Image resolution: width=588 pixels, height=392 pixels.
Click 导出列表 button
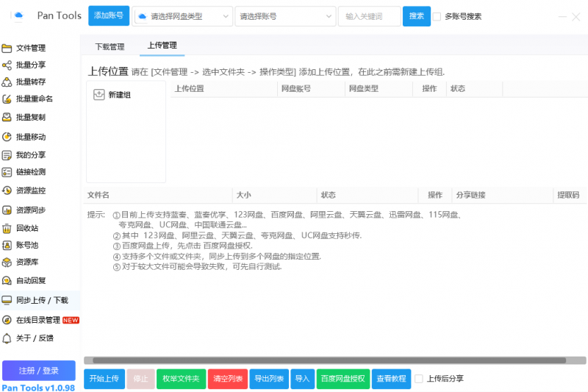coord(269,379)
